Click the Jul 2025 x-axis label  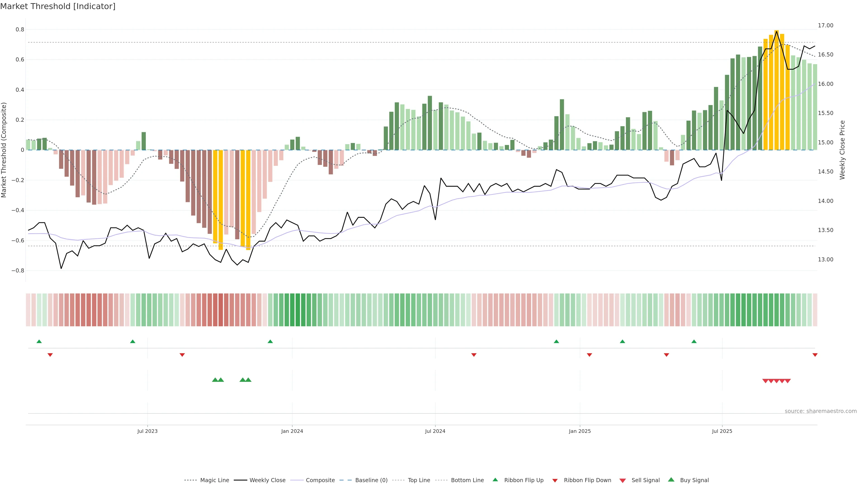pyautogui.click(x=722, y=431)
